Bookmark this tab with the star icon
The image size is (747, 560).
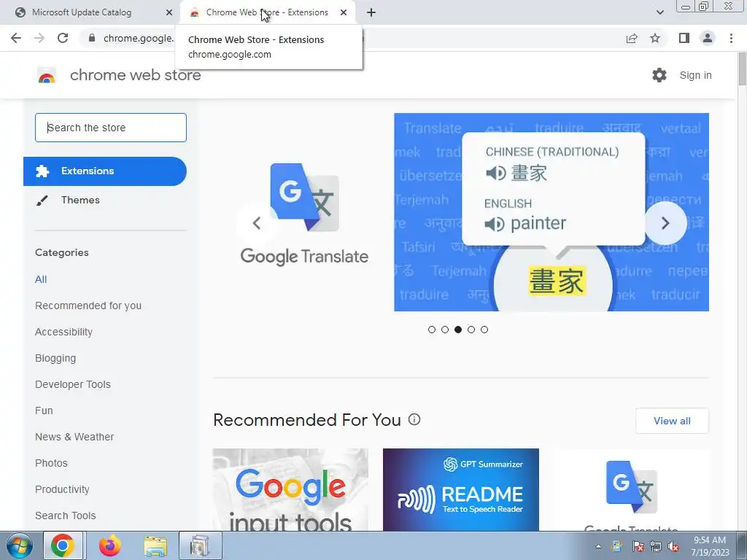pyautogui.click(x=655, y=38)
